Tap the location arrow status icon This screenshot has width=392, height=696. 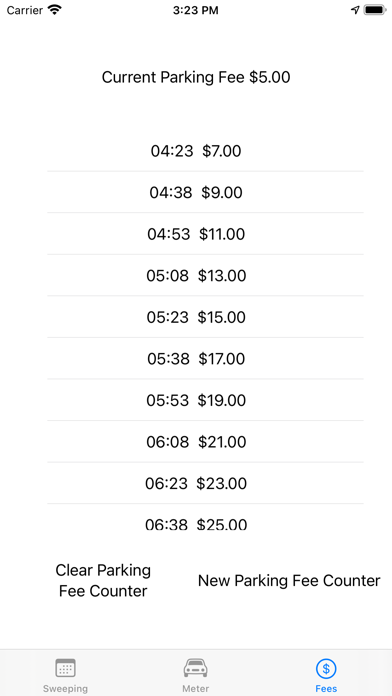coord(355,10)
